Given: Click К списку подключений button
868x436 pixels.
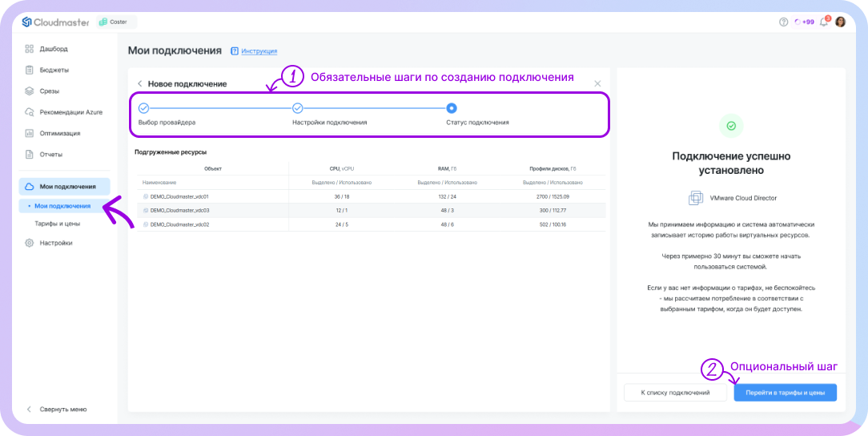Looking at the screenshot, I should (x=675, y=393).
